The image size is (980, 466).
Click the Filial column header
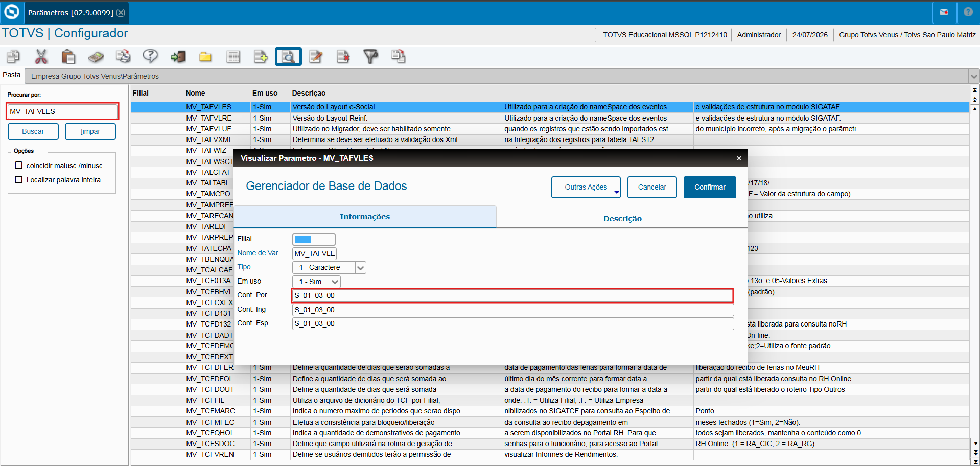[x=141, y=93]
